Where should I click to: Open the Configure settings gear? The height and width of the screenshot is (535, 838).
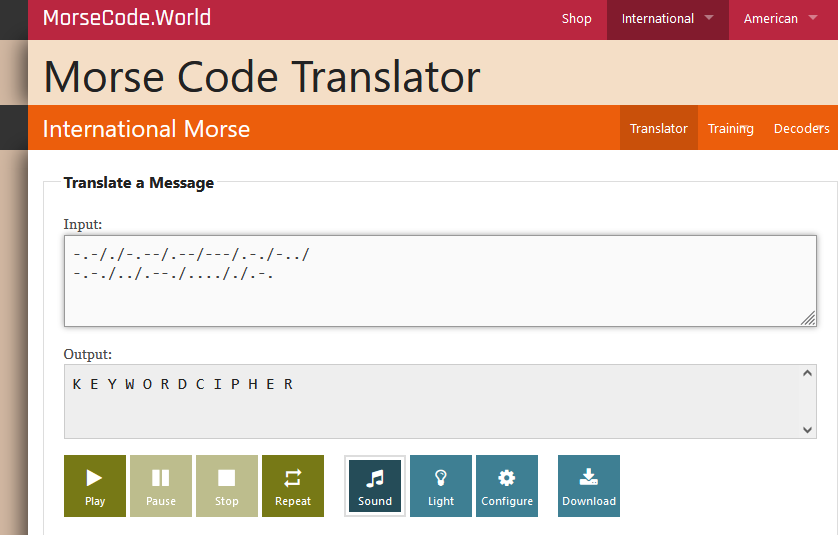[507, 486]
